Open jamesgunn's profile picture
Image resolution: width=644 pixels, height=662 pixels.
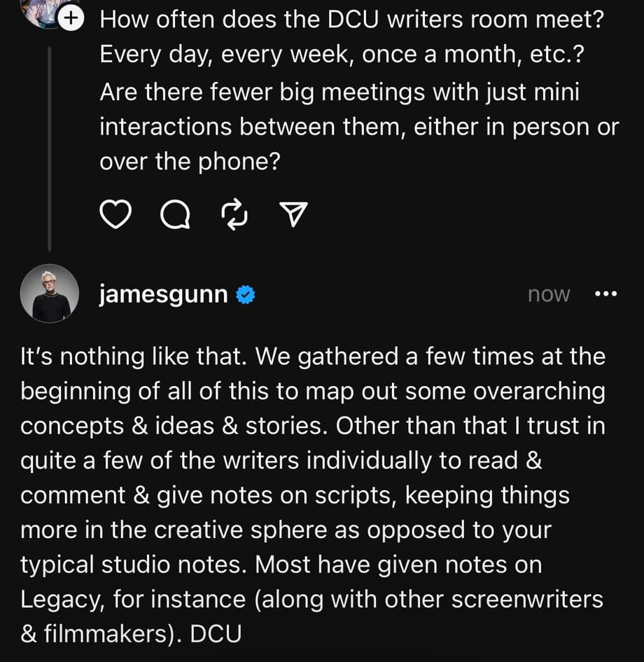tap(50, 294)
